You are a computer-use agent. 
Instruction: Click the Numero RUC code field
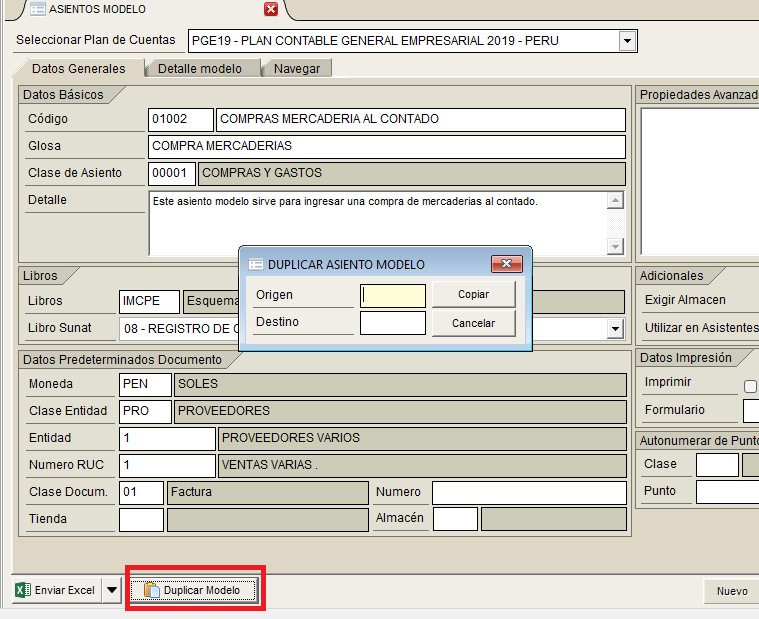[x=167, y=466]
